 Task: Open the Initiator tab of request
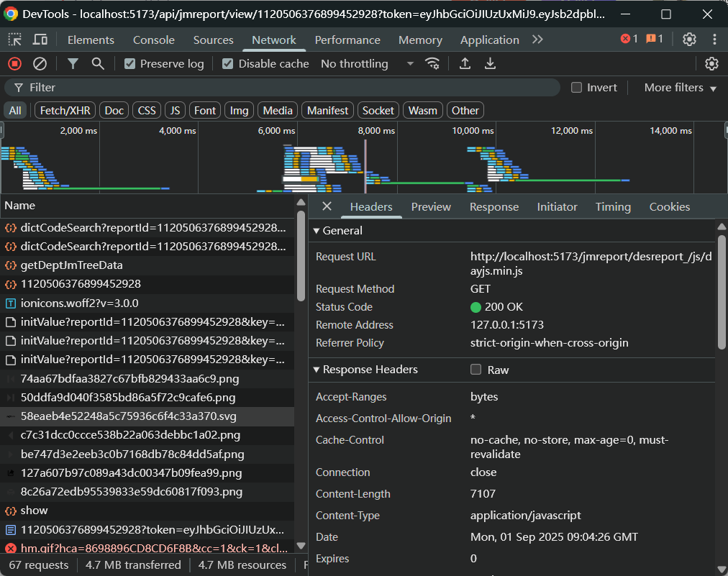[557, 206]
